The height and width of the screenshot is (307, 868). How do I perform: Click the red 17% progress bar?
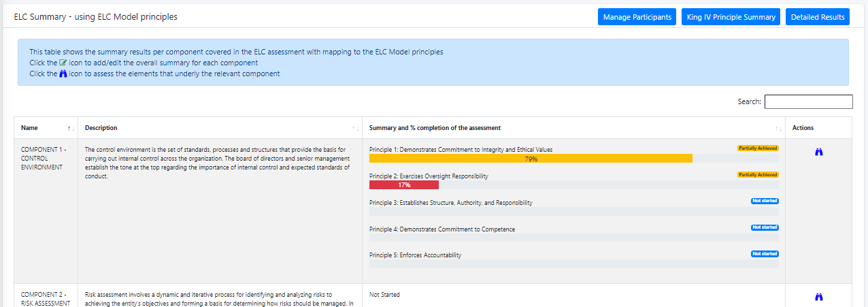click(x=404, y=185)
